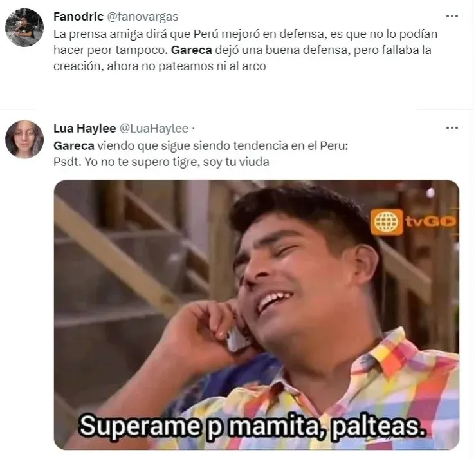Select bold Gareca keyword in Fanodric's tweet
The width and height of the screenshot is (476, 459).
coord(191,50)
